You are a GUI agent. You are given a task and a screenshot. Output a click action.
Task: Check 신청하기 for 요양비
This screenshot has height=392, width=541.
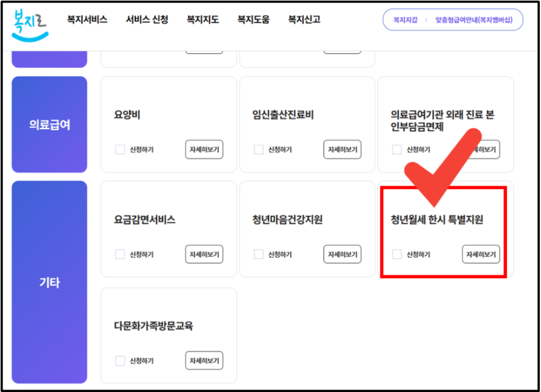click(x=120, y=149)
